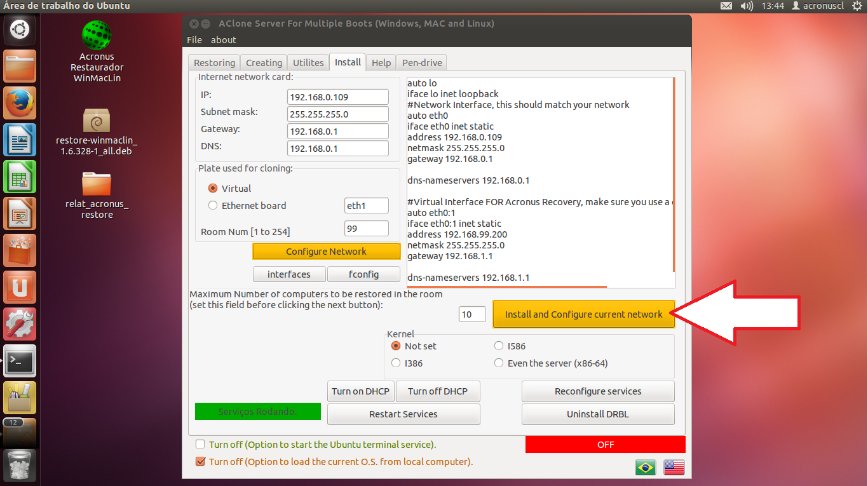Open the Files manager in the launcher
The height and width of the screenshot is (486, 868).
point(20,66)
